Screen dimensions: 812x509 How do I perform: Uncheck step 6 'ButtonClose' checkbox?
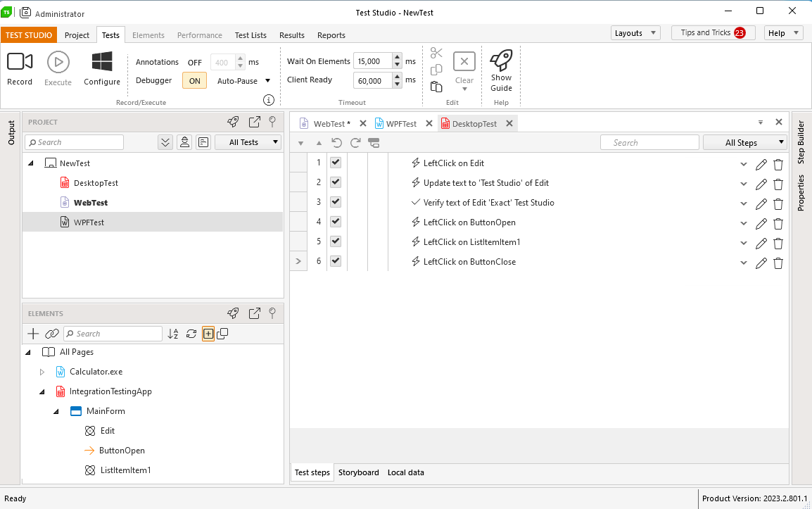(x=336, y=260)
